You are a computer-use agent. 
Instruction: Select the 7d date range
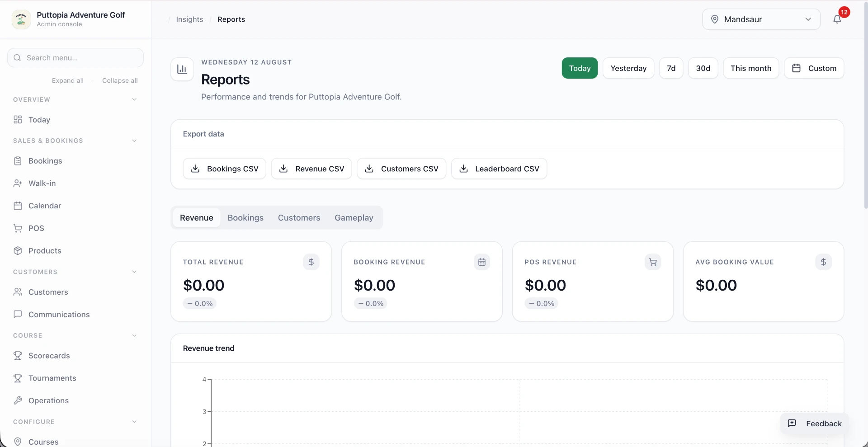click(671, 68)
